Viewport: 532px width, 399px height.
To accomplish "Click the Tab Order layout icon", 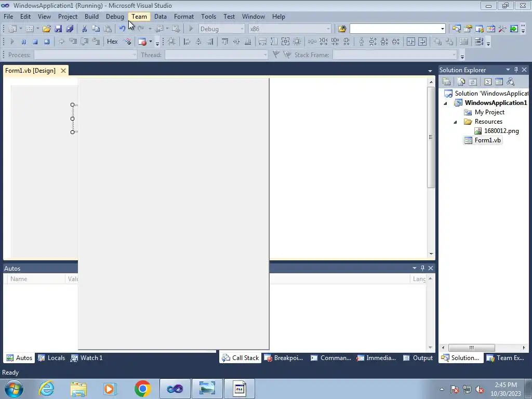I will point(478,42).
